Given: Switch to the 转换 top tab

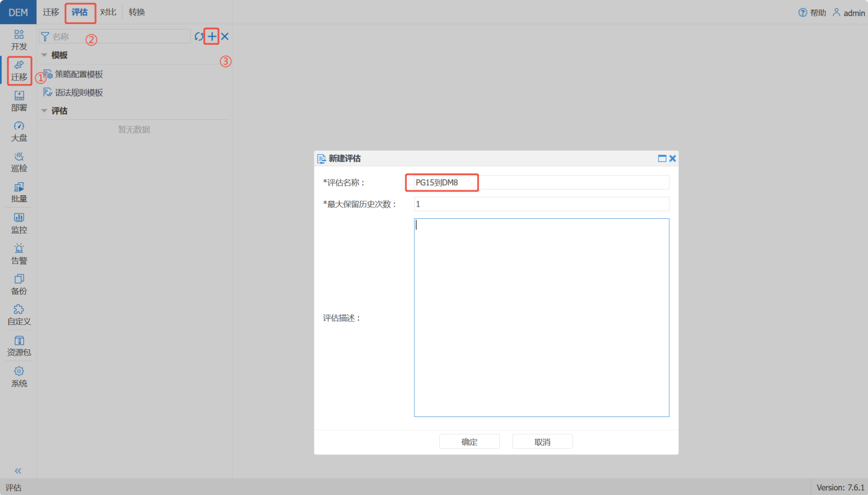Looking at the screenshot, I should tap(137, 12).
